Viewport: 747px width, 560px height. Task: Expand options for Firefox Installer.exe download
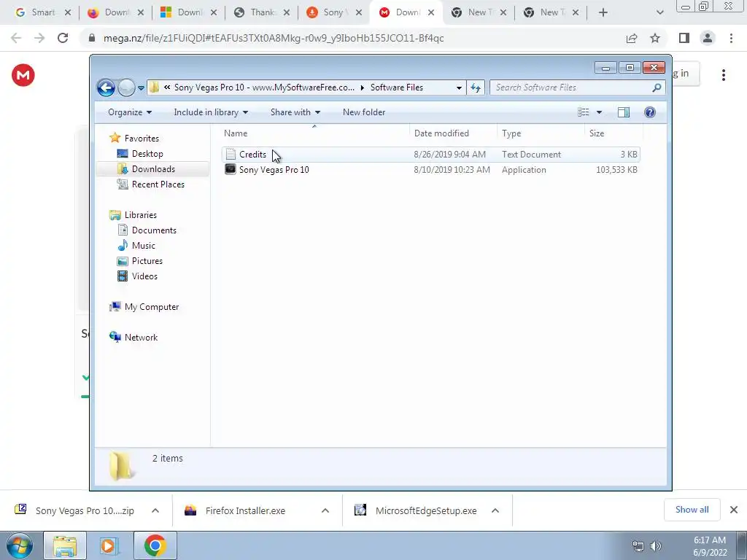[x=325, y=510]
